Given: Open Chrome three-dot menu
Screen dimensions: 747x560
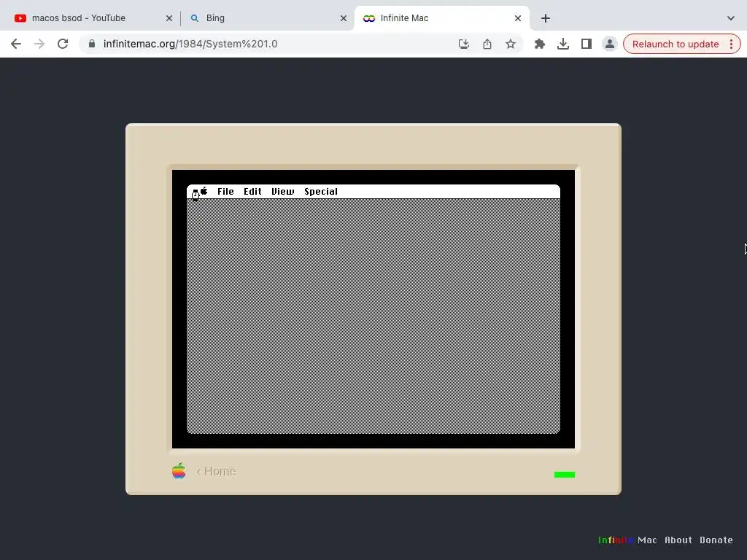Looking at the screenshot, I should pos(731,44).
